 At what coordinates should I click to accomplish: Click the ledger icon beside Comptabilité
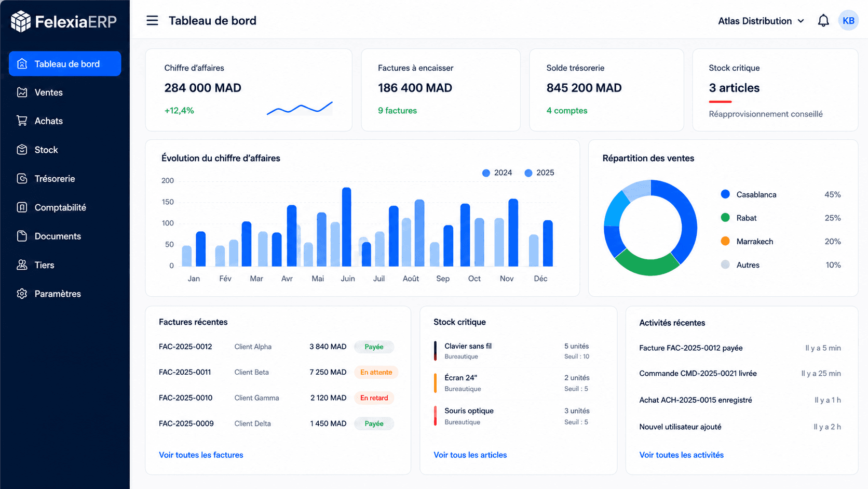point(22,207)
